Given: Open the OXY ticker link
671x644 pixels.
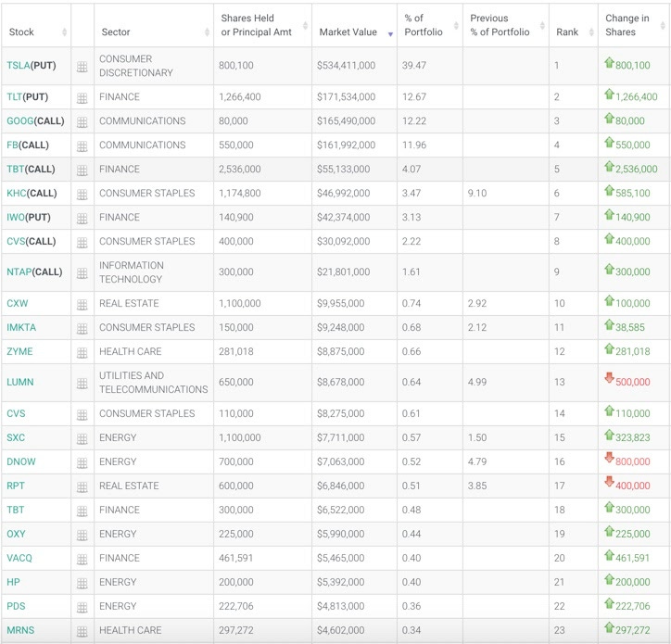Looking at the screenshot, I should click(x=16, y=534).
